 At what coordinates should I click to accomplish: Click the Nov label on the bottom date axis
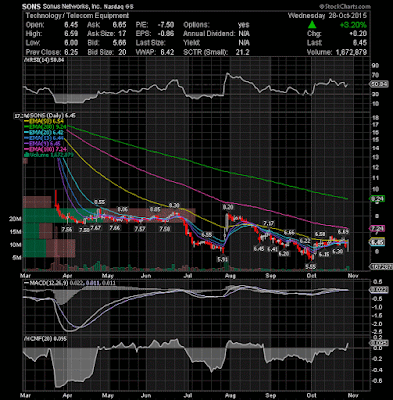click(x=353, y=396)
